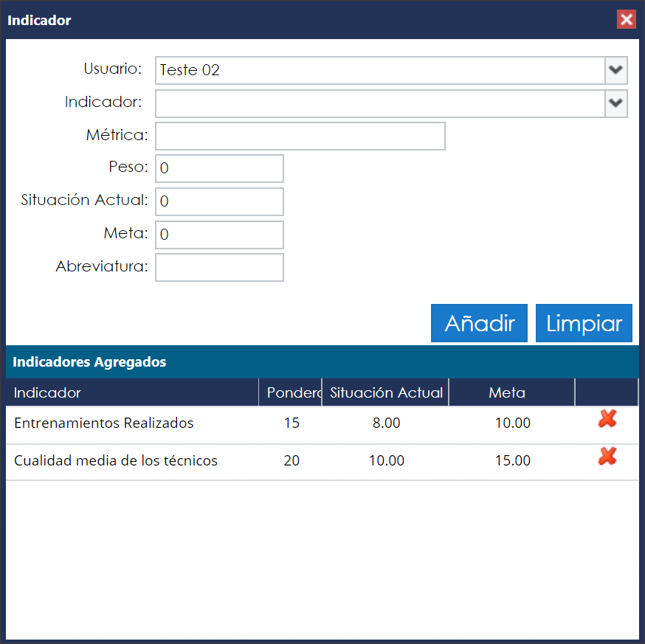645x644 pixels.
Task: Click the Usuario field showing Teste 02
Action: [380, 70]
